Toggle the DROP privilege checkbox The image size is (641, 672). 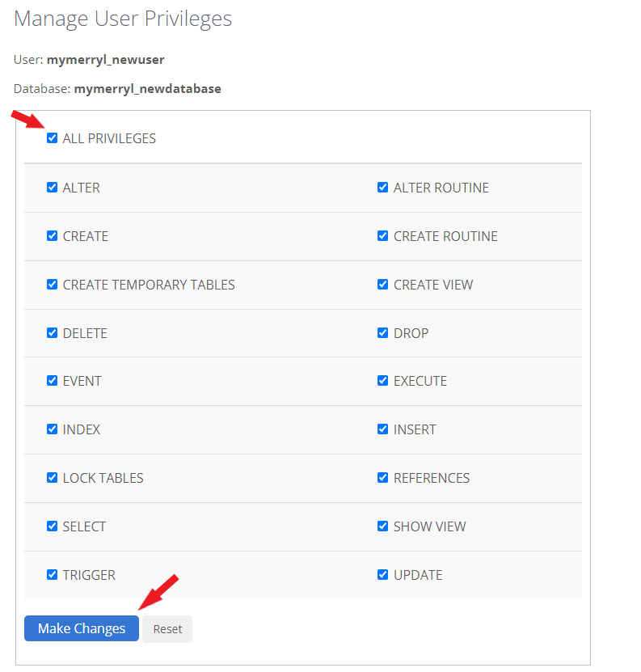(382, 332)
